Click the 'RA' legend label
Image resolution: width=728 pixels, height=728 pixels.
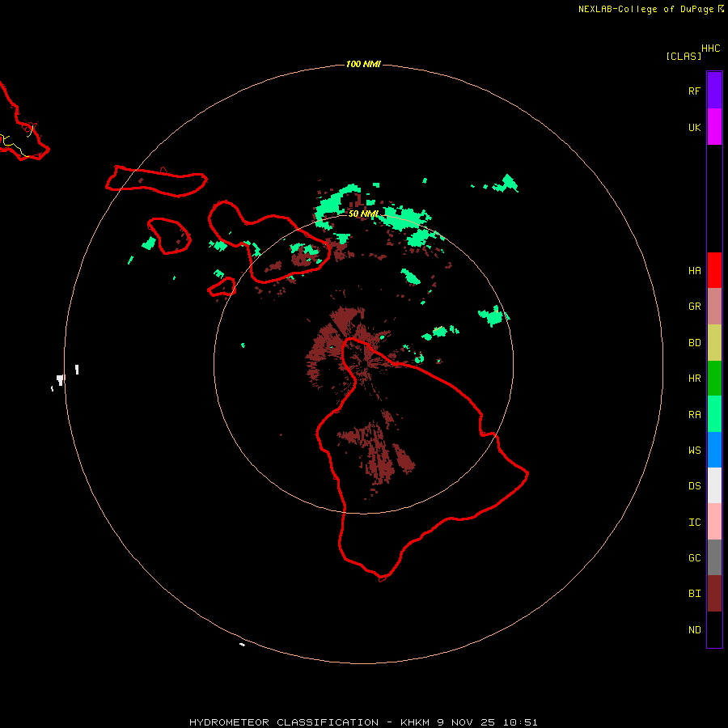(695, 415)
